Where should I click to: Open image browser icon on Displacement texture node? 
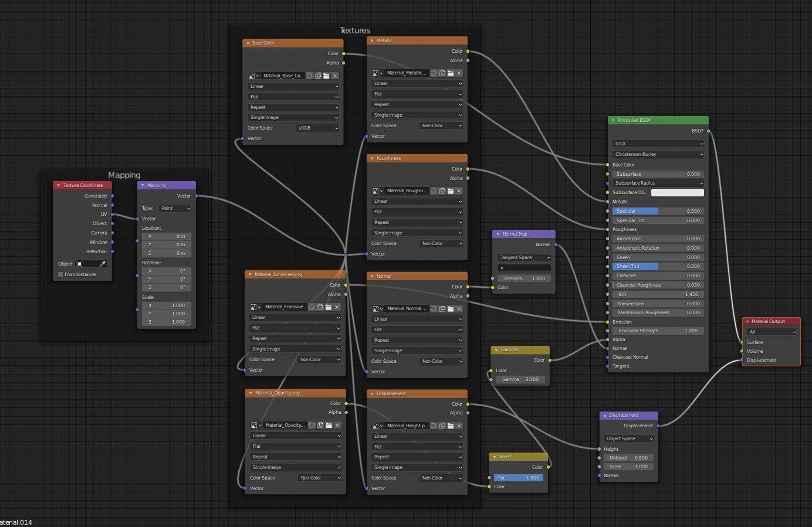(x=375, y=426)
